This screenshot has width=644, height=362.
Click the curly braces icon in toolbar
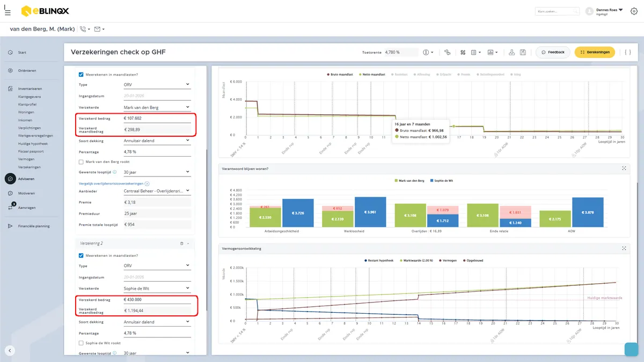pos(627,52)
